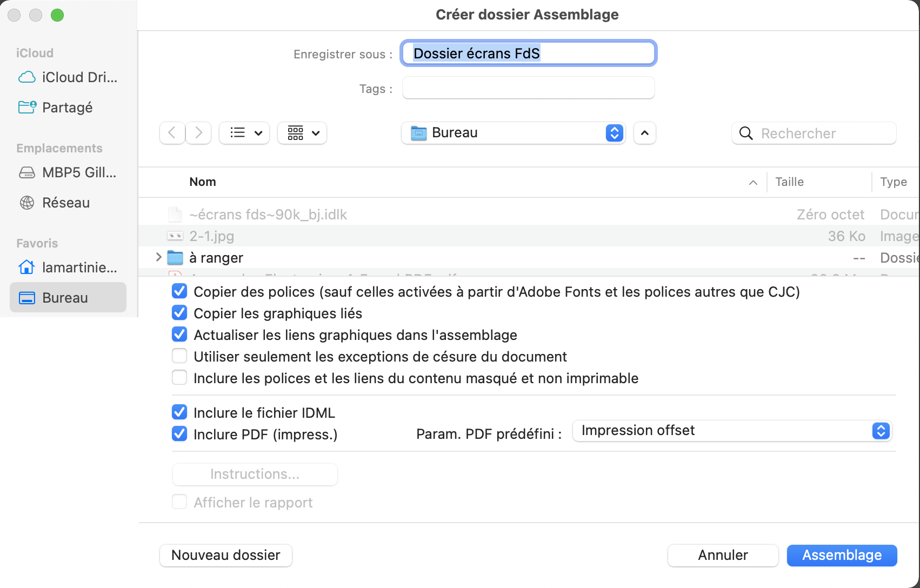The width and height of the screenshot is (920, 588).
Task: Click the Nouveau dossier button
Action: (226, 556)
